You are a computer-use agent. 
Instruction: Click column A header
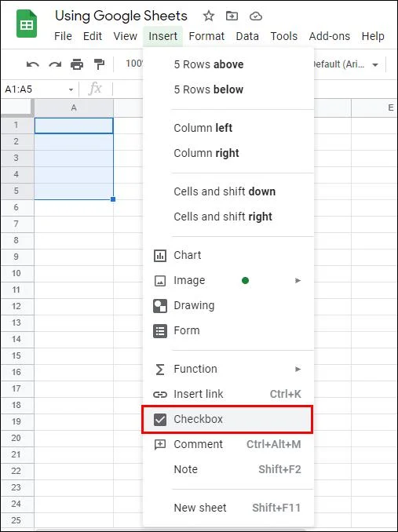click(x=74, y=108)
